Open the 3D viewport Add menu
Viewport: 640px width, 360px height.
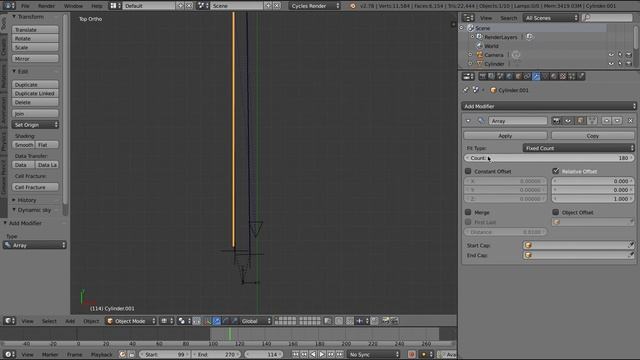click(70, 321)
